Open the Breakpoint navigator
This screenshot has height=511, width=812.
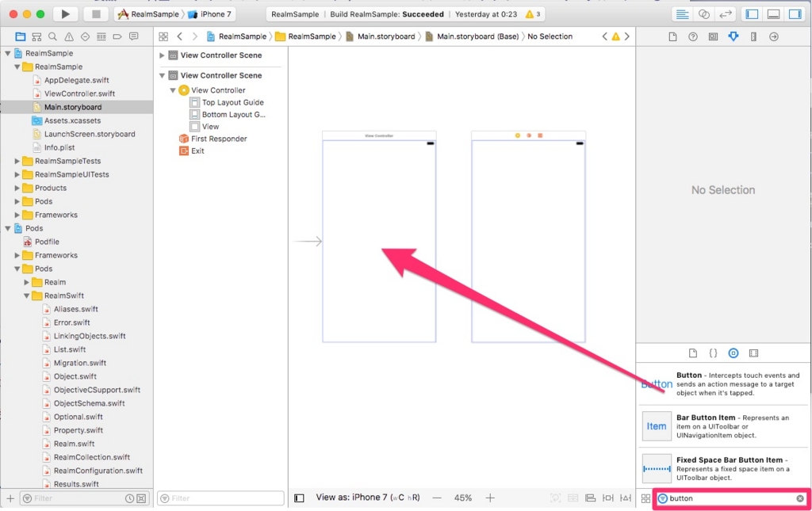[117, 36]
